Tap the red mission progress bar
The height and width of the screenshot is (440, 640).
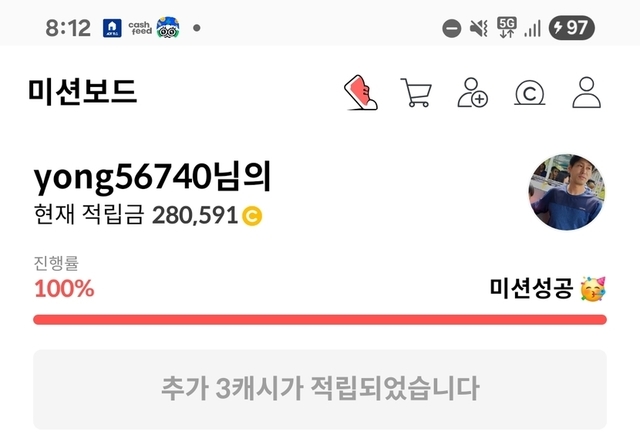point(320,320)
